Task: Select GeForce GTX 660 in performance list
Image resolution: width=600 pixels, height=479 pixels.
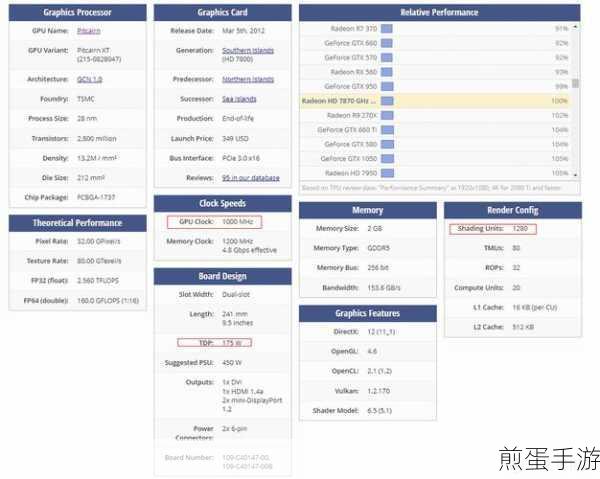Action: [x=436, y=43]
